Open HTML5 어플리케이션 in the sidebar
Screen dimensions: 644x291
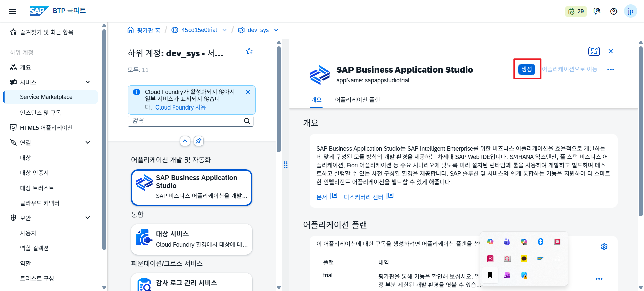pyautogui.click(x=46, y=128)
